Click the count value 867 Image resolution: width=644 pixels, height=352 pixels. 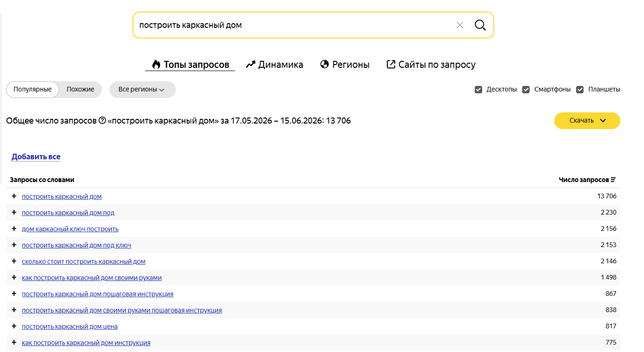point(611,293)
